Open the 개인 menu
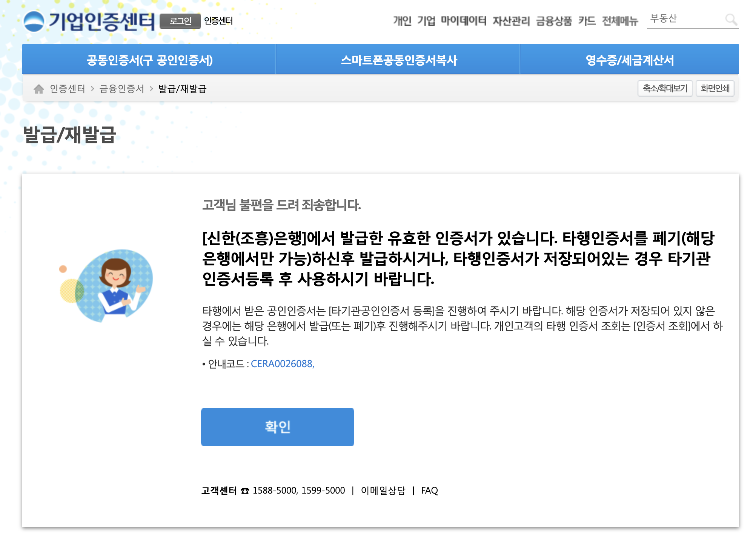Screen dimensions: 753x560 pyautogui.click(x=402, y=20)
